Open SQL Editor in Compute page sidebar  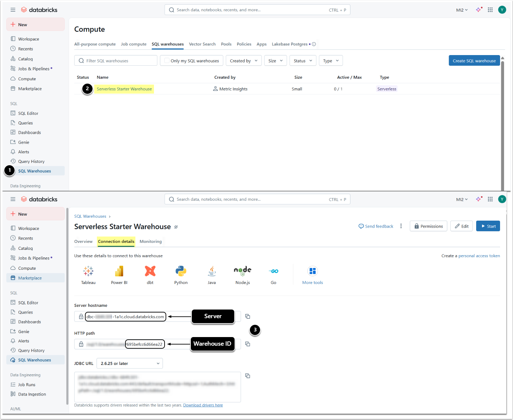(28, 113)
